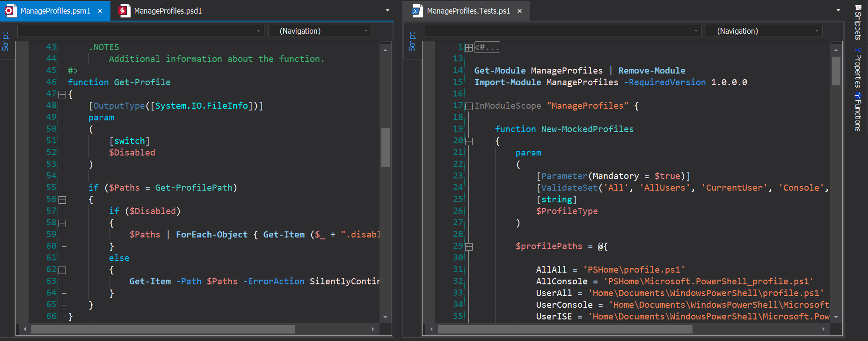The width and height of the screenshot is (868, 341).
Task: Collapse the Disabled block at line 58
Action: point(62,223)
